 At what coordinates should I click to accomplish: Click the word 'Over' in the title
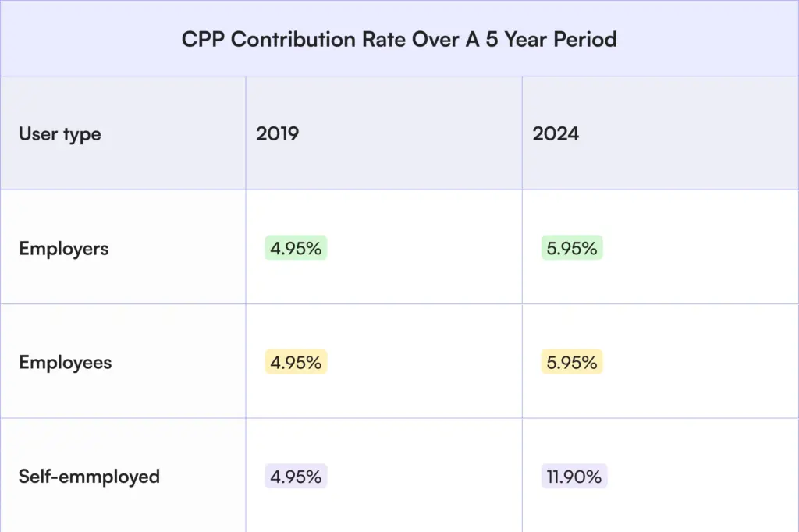click(428, 39)
